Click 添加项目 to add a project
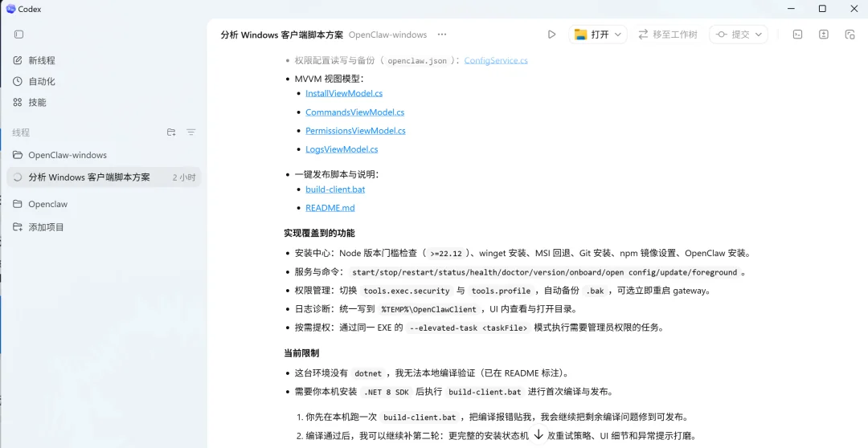Screen dimensions: 868x448 (39, 227)
